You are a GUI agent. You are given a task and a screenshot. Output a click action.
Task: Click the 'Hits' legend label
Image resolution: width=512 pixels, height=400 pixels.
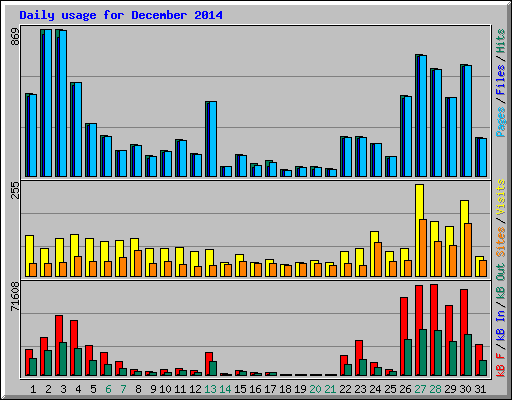tap(500, 41)
